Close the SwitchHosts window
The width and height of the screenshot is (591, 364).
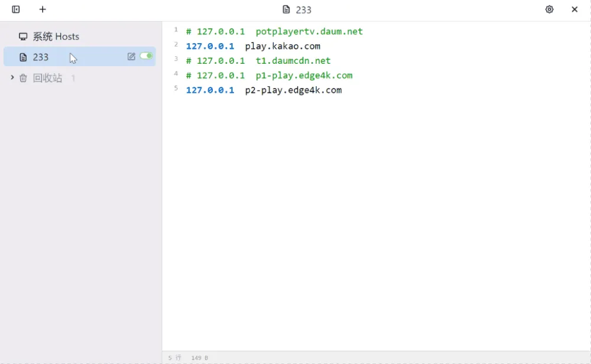(574, 9)
